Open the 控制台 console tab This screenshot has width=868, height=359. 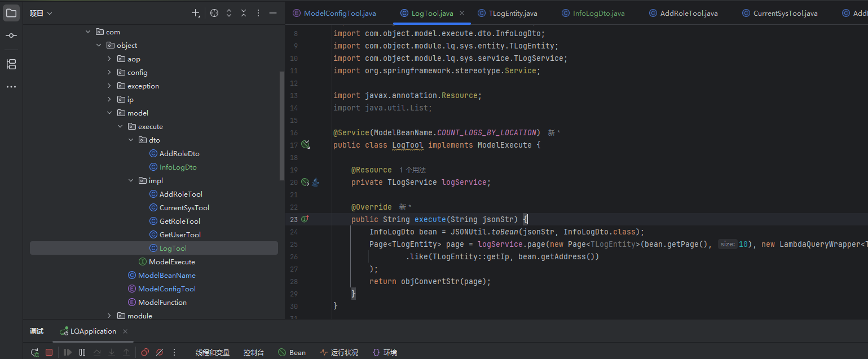pyautogui.click(x=253, y=352)
